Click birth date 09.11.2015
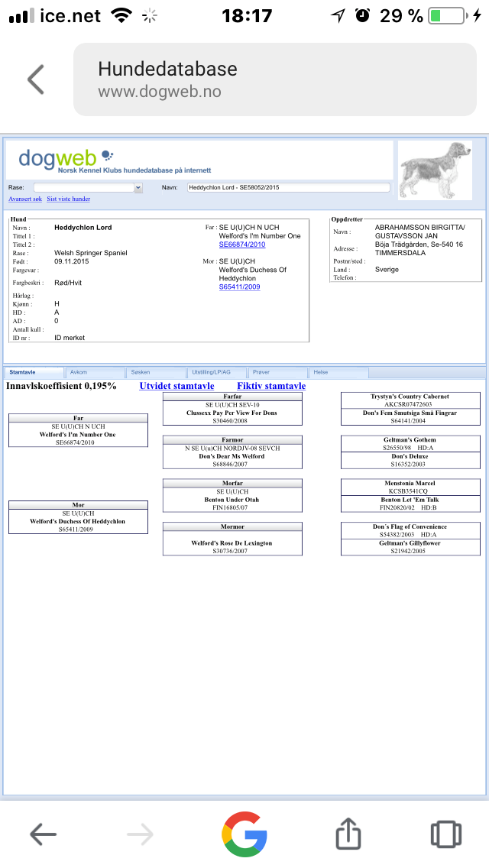489x868 pixels. pos(71,261)
